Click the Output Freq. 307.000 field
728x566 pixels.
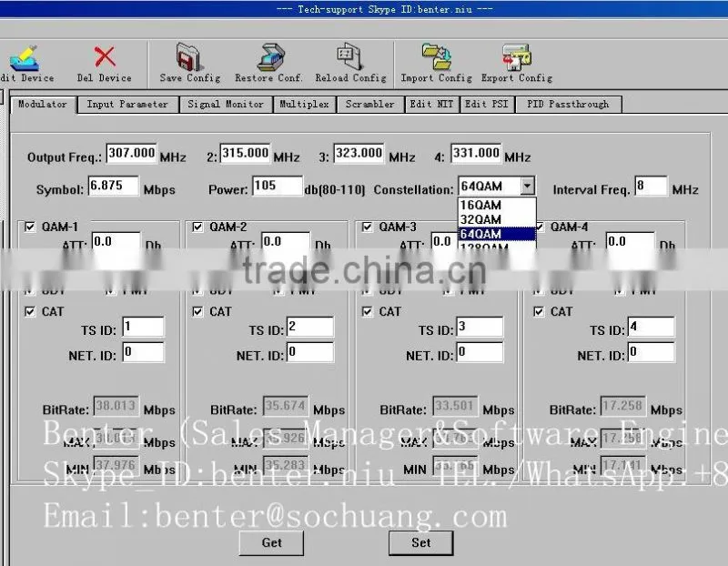(x=131, y=153)
